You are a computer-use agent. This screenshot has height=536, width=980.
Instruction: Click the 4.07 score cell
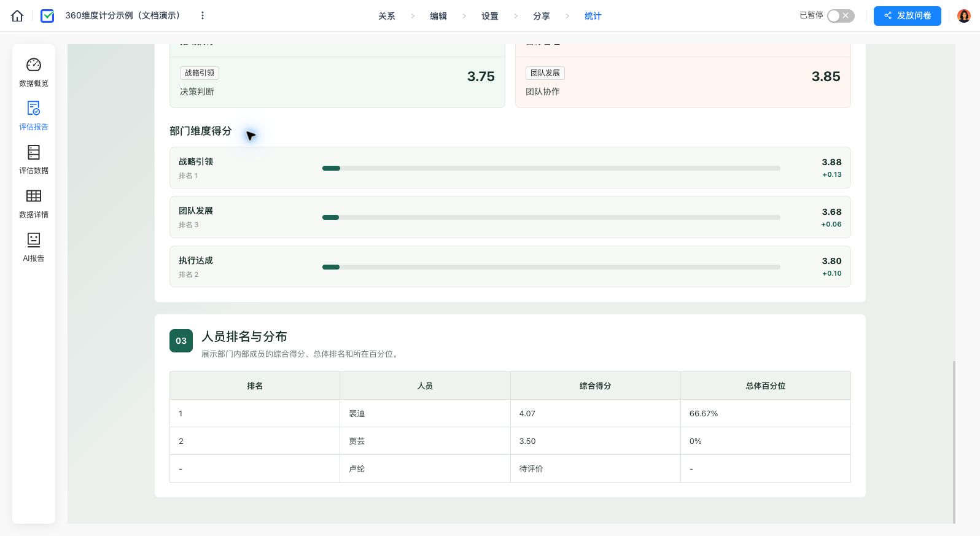coord(596,413)
